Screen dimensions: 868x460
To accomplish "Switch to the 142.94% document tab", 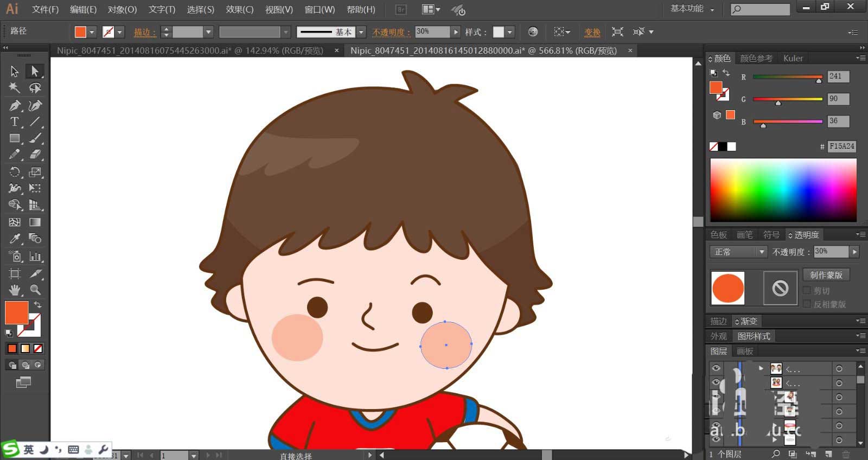I will tap(190, 50).
